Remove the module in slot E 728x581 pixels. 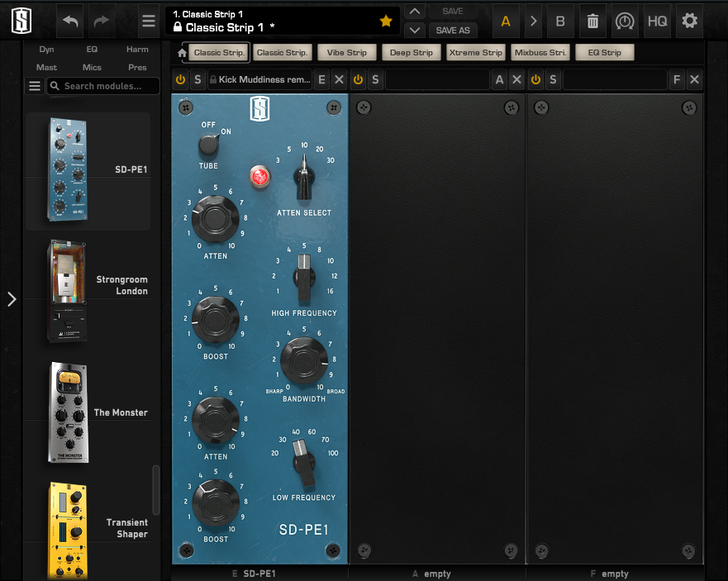pyautogui.click(x=340, y=79)
